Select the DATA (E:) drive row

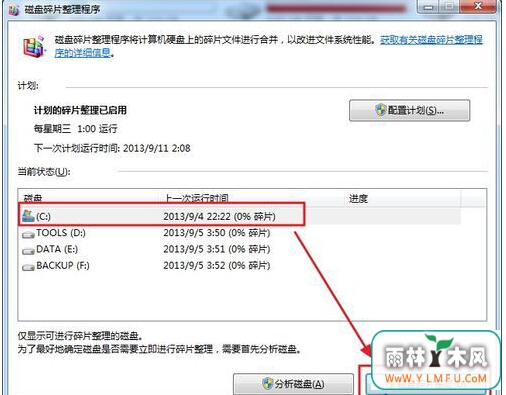point(240,249)
